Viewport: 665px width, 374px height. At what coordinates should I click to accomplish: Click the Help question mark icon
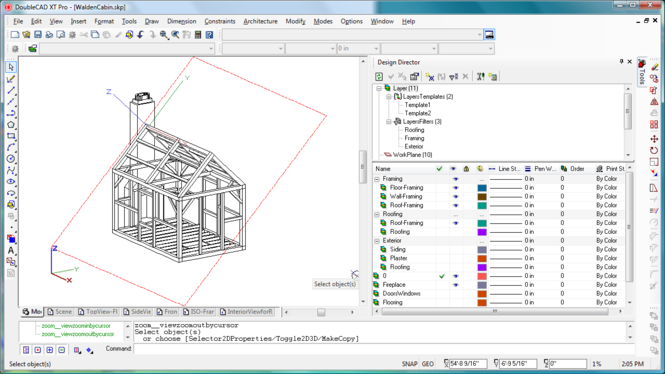click(x=210, y=35)
